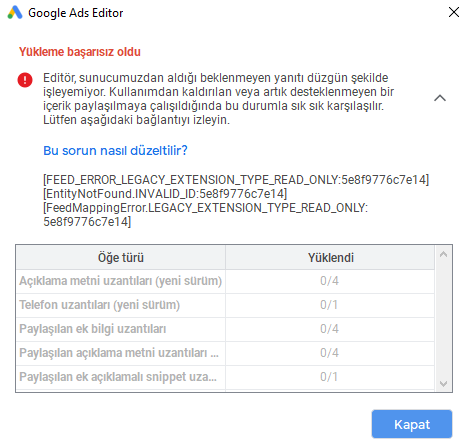464x448 pixels.
Task: Click the red error exclamation icon
Action: coord(25,80)
